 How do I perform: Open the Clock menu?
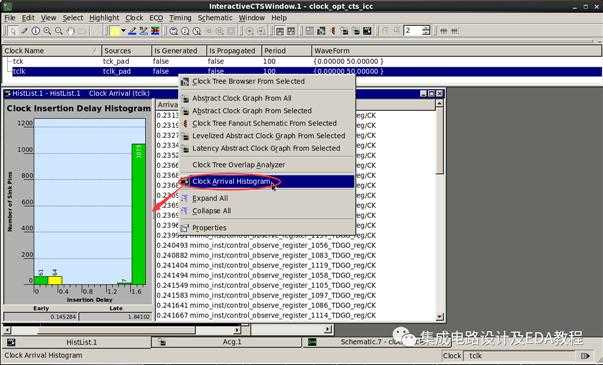pos(134,18)
